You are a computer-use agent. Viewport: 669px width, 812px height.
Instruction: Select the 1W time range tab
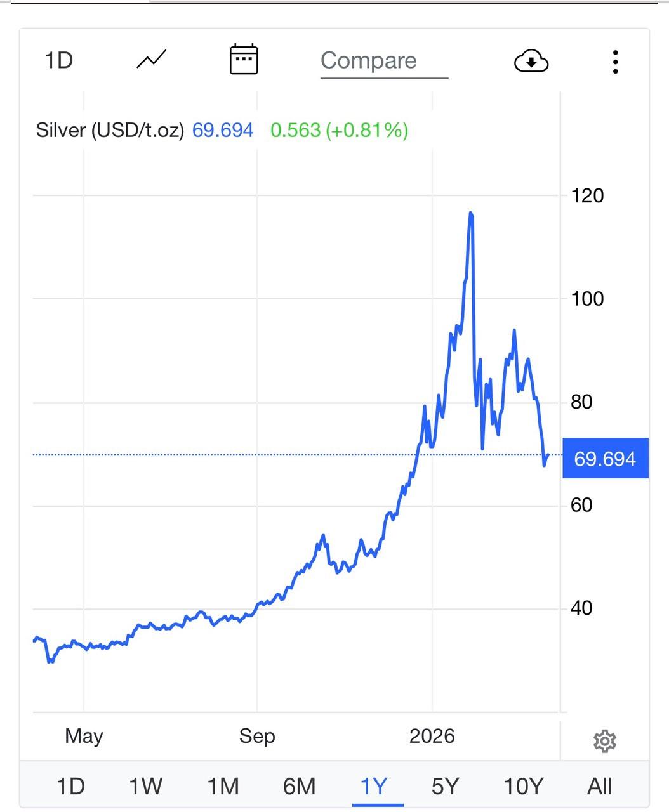coord(146,787)
